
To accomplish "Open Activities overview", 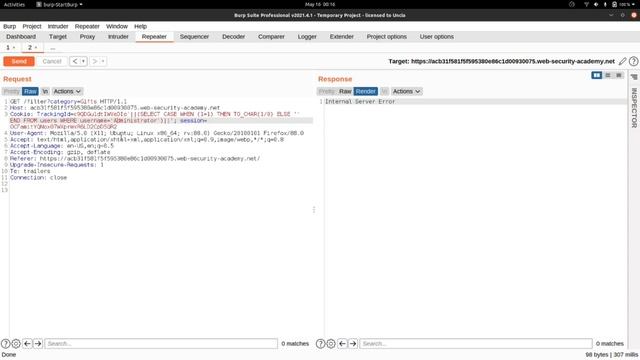I will click(14, 4).
